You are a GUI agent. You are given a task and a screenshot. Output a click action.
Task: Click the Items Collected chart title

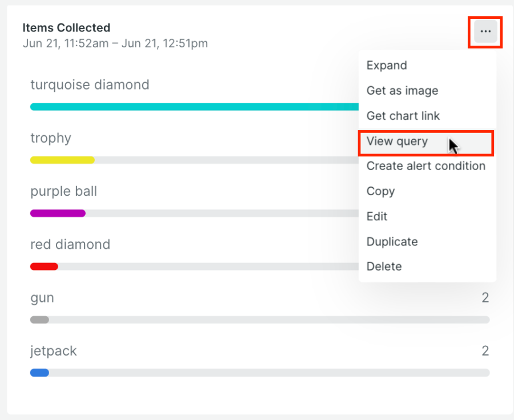pyautogui.click(x=66, y=27)
